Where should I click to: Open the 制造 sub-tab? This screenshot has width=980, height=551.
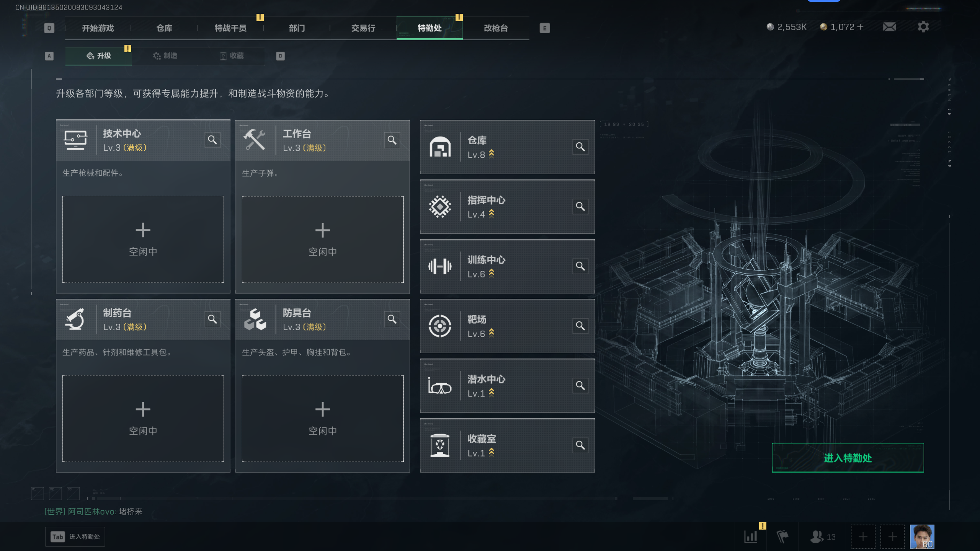pos(165,56)
